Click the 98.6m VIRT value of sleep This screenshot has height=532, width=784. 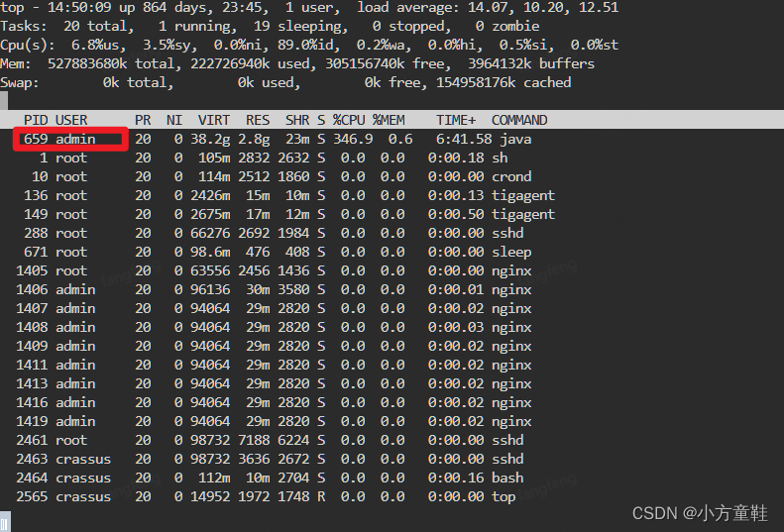(210, 252)
